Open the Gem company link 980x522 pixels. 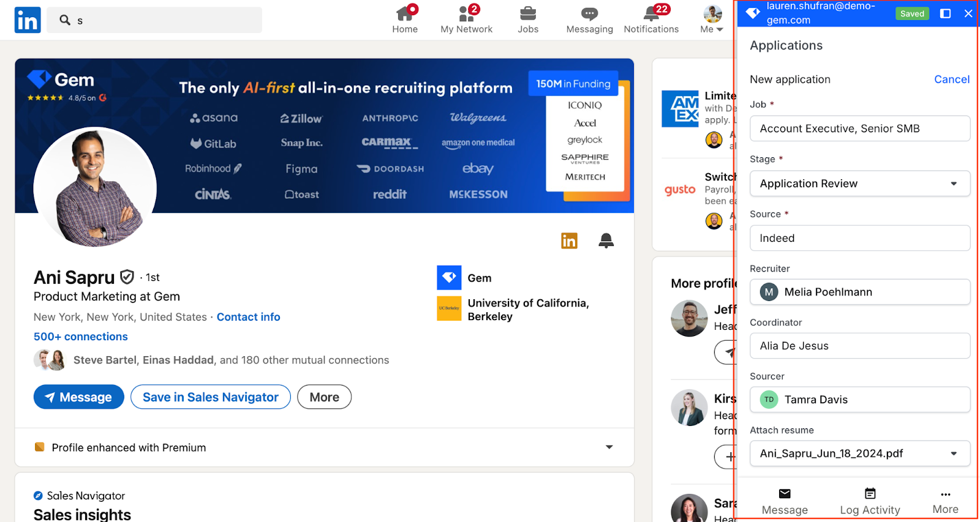click(480, 278)
